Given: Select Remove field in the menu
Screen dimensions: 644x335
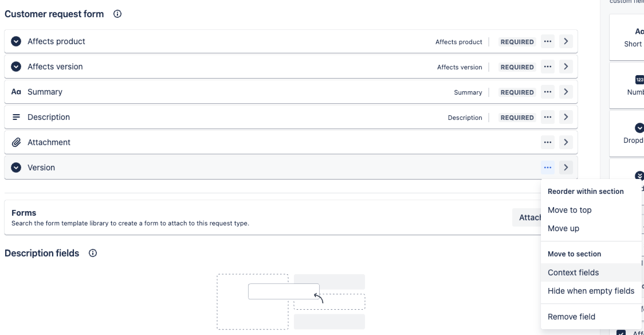Looking at the screenshot, I should coord(571,316).
